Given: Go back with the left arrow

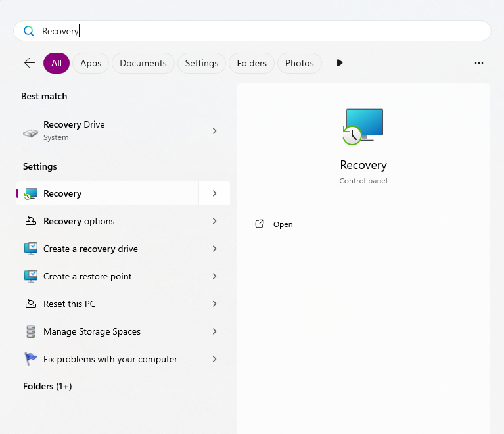Looking at the screenshot, I should 30,63.
